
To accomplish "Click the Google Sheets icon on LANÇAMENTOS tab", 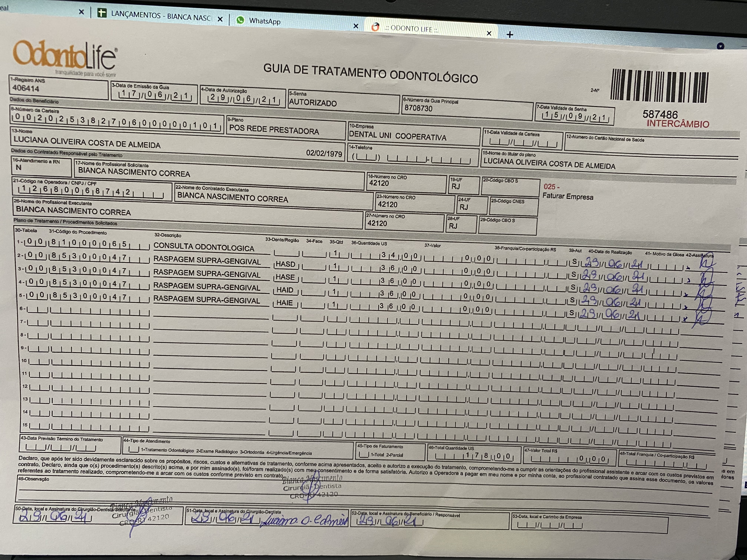I will coord(102,13).
